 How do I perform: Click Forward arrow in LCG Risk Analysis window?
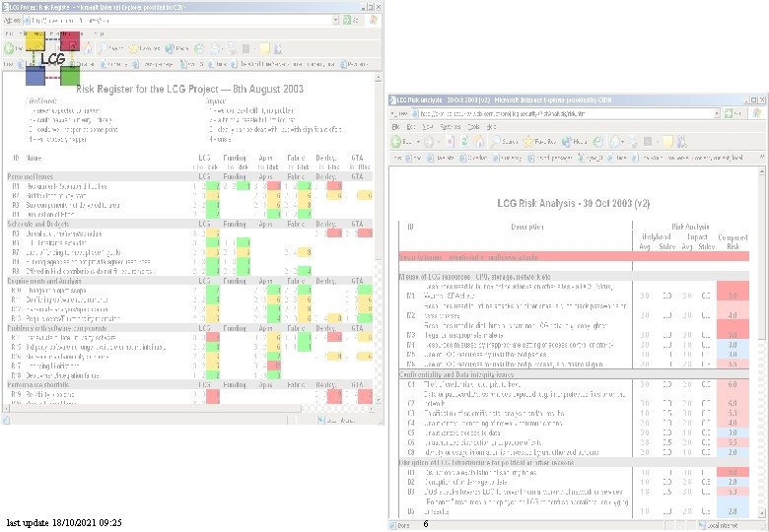(x=429, y=143)
